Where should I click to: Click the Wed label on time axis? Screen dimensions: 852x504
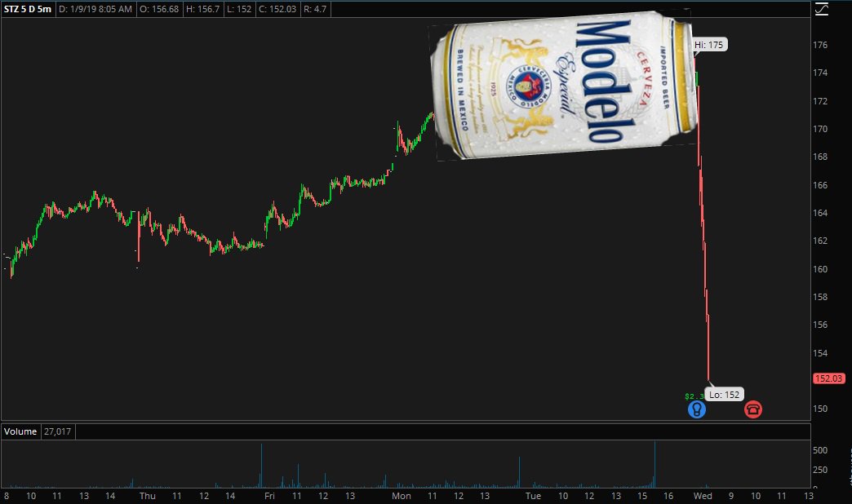703,496
